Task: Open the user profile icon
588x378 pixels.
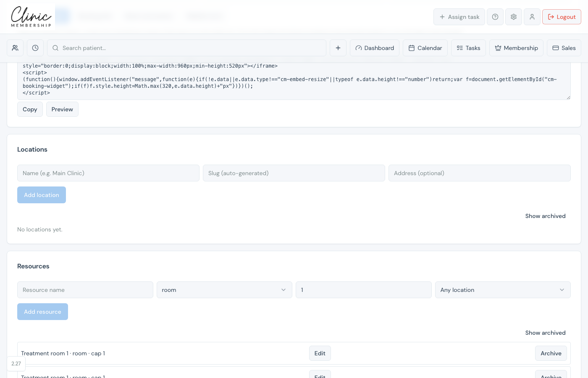Action: [532, 17]
